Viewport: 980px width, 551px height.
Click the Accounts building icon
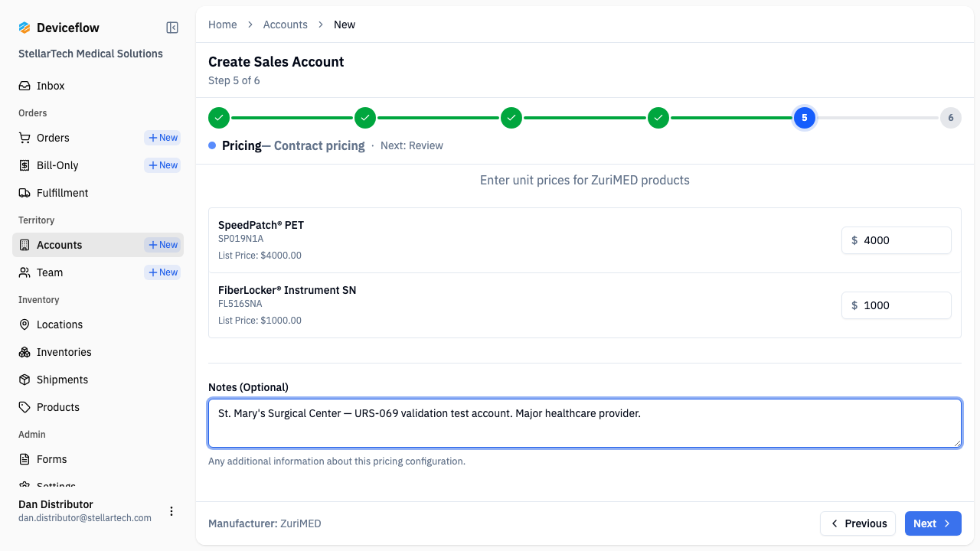[x=24, y=245]
